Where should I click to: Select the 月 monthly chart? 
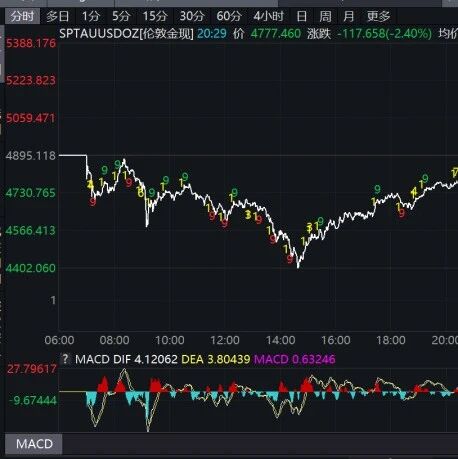[349, 16]
